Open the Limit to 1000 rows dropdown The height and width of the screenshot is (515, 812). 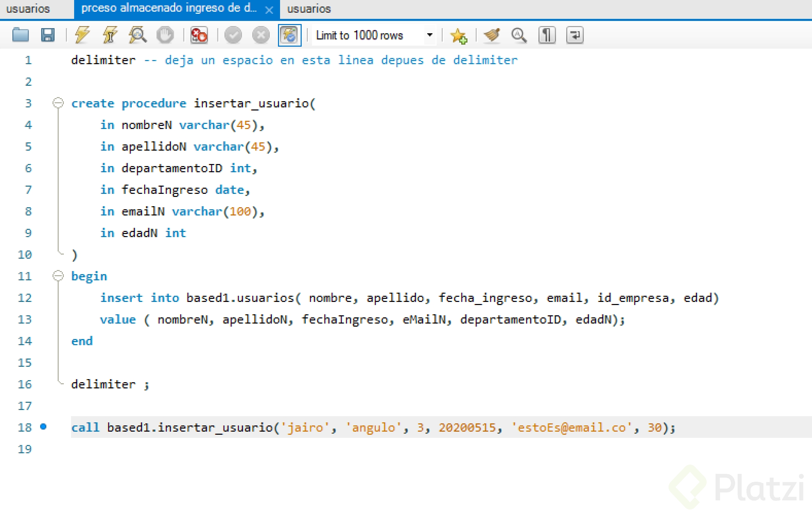pos(429,35)
